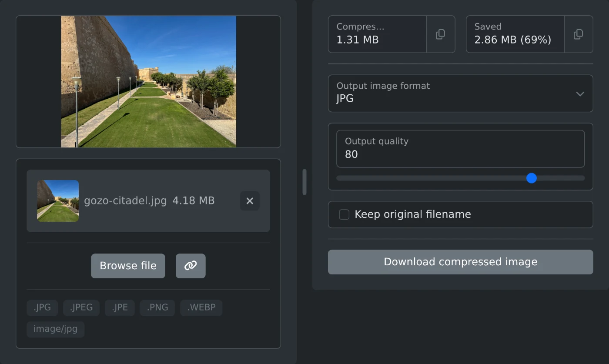This screenshot has width=609, height=364.
Task: Click the link icon to load from URL
Action: point(191,266)
